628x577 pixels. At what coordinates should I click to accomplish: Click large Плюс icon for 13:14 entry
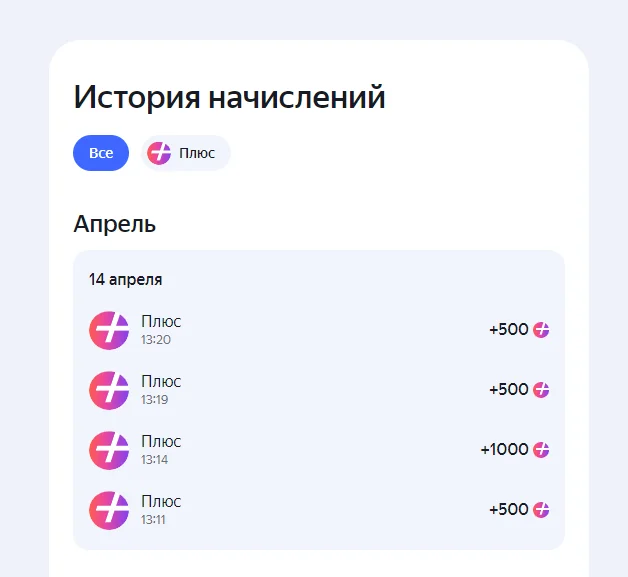pos(109,450)
